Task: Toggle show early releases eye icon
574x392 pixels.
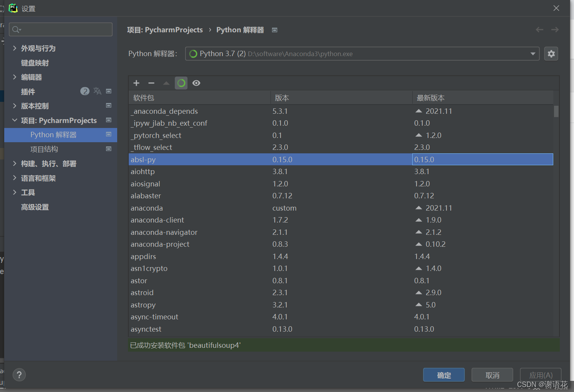Action: pos(196,83)
